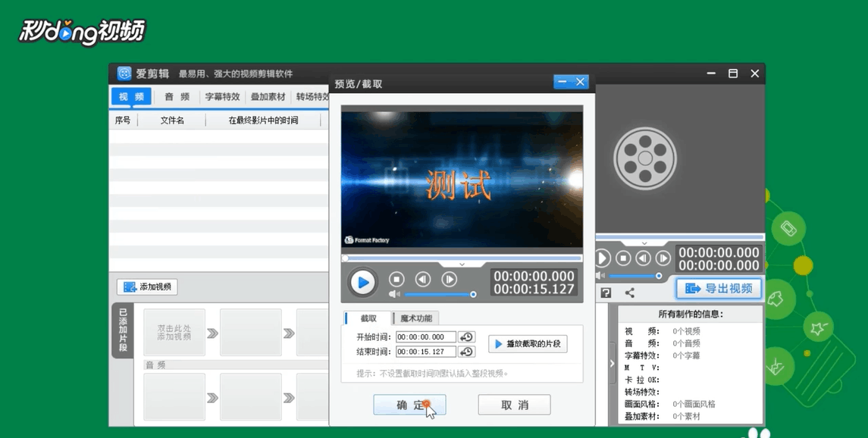The height and width of the screenshot is (438, 868).
Task: Click the 结束时间 input field
Action: (x=426, y=352)
